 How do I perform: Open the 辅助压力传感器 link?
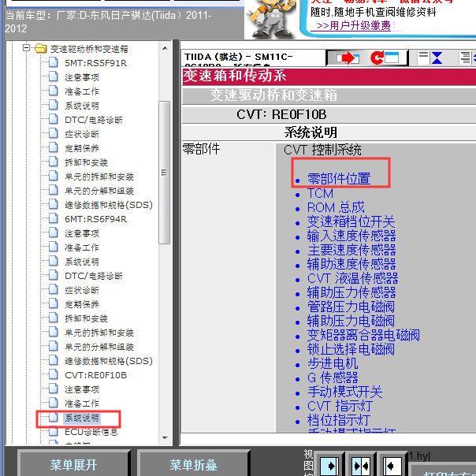pos(351,292)
